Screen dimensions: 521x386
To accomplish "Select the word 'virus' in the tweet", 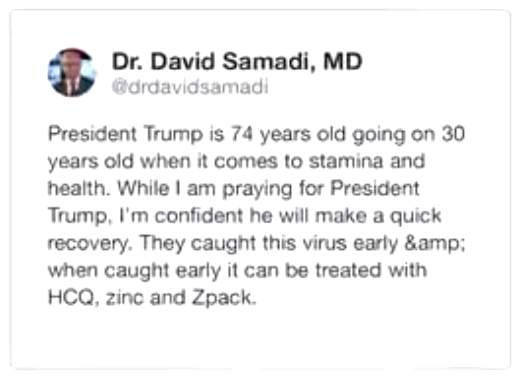I will [x=325, y=243].
